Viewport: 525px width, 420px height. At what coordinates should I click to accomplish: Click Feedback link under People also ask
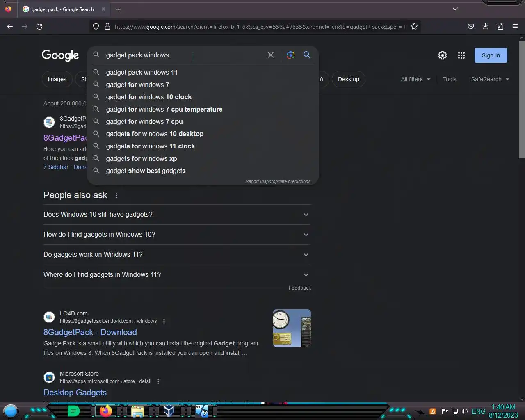point(300,288)
